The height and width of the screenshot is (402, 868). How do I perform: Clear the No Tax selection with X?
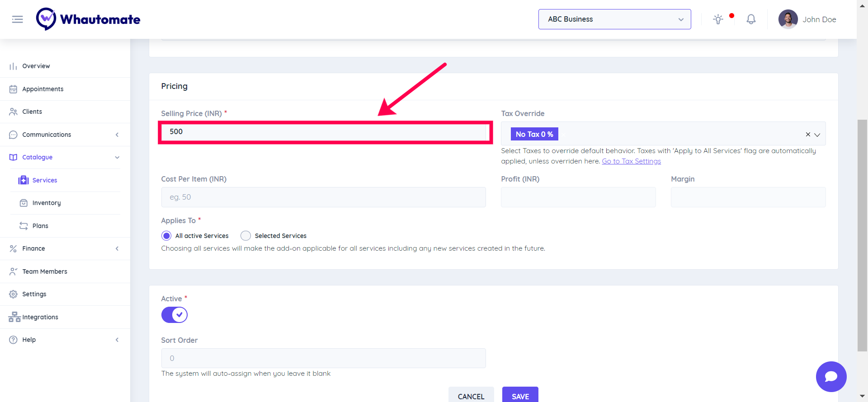click(x=808, y=135)
